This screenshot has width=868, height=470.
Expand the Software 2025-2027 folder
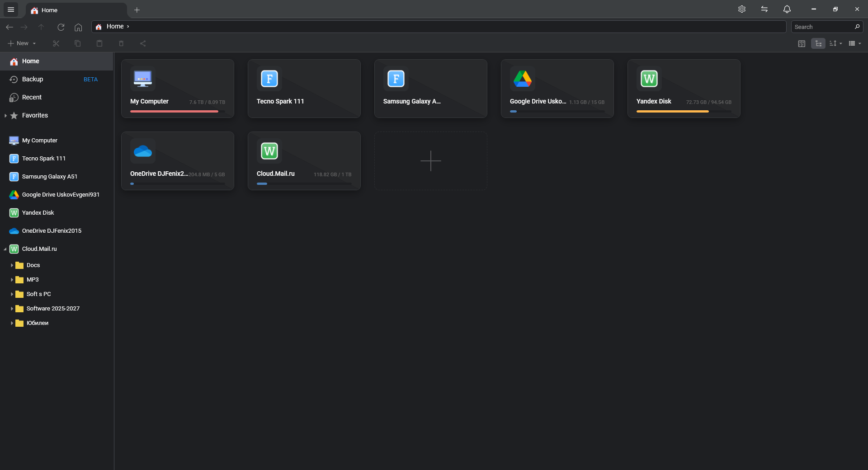coord(12,309)
